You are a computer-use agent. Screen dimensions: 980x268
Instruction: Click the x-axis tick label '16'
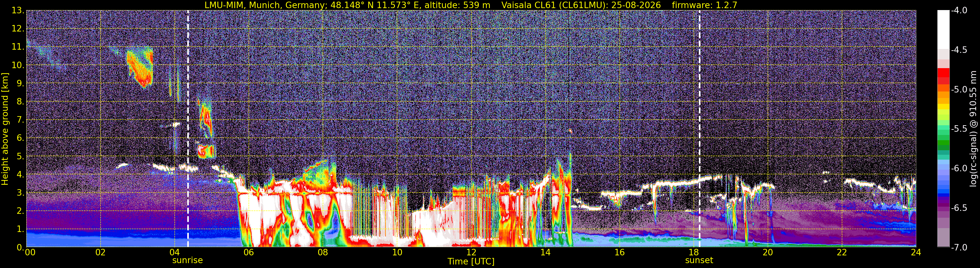(619, 252)
